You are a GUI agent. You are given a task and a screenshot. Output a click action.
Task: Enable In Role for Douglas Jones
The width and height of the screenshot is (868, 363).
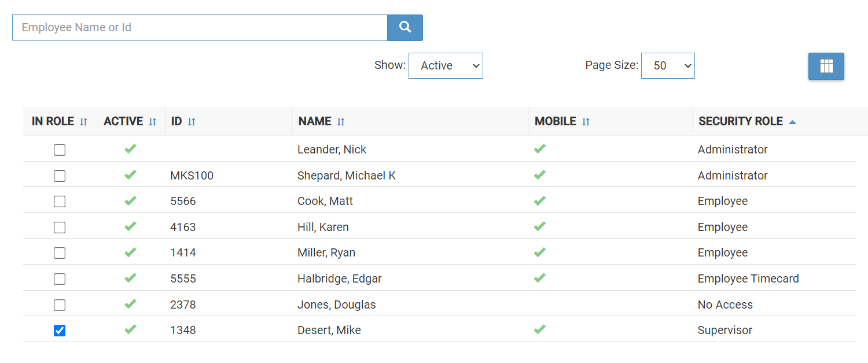click(x=60, y=305)
